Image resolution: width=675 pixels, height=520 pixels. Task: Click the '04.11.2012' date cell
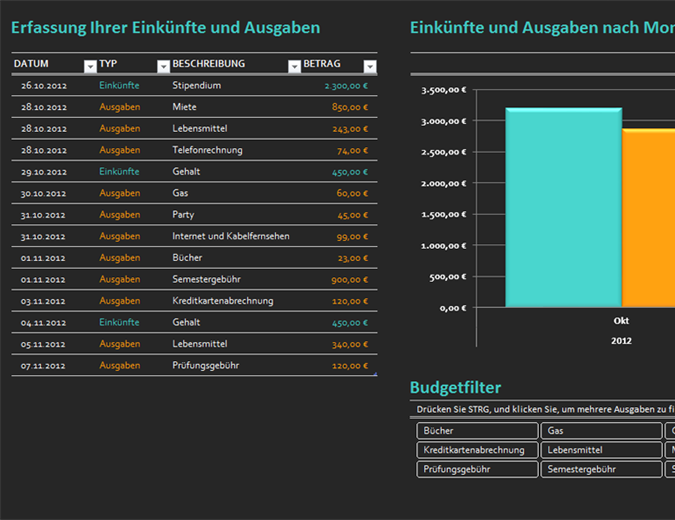coord(43,322)
